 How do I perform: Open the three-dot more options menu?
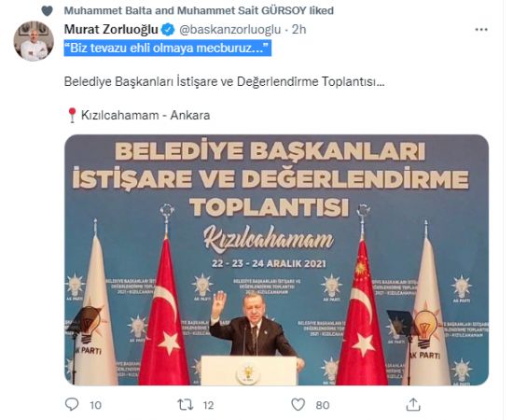point(481,30)
